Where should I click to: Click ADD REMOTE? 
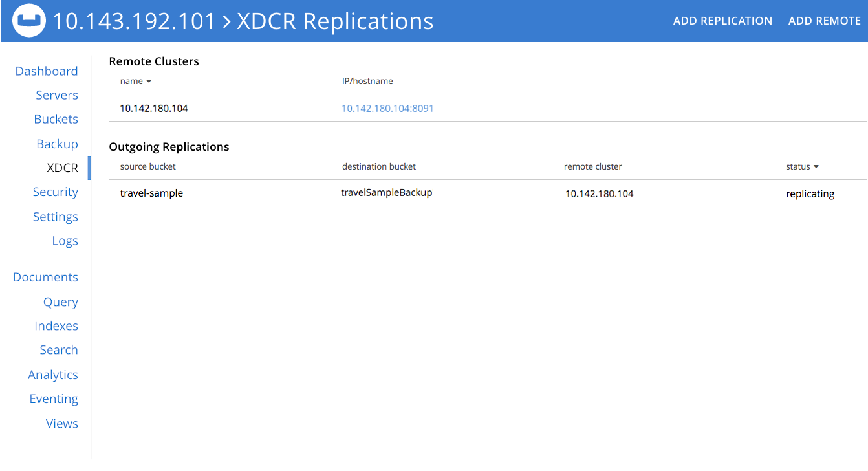(x=825, y=20)
